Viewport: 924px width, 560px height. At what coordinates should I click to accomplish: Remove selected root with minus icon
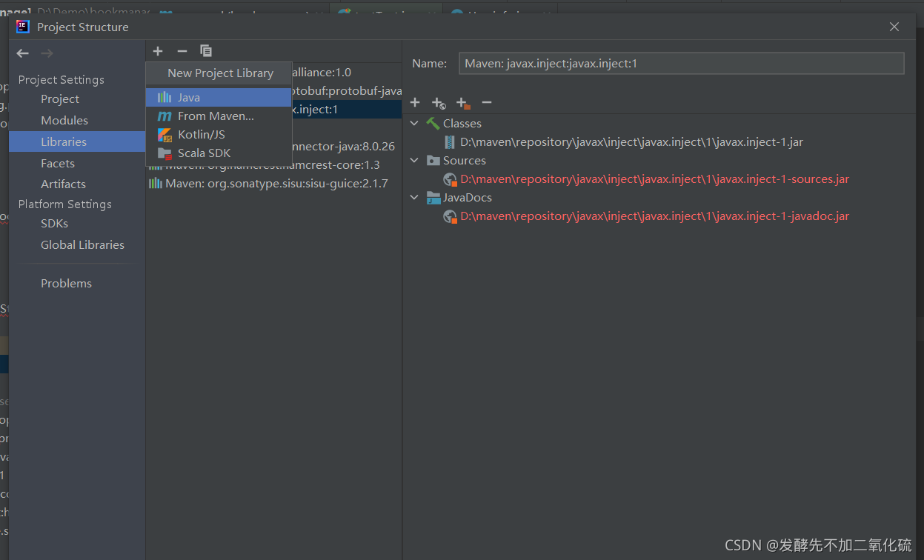487,102
